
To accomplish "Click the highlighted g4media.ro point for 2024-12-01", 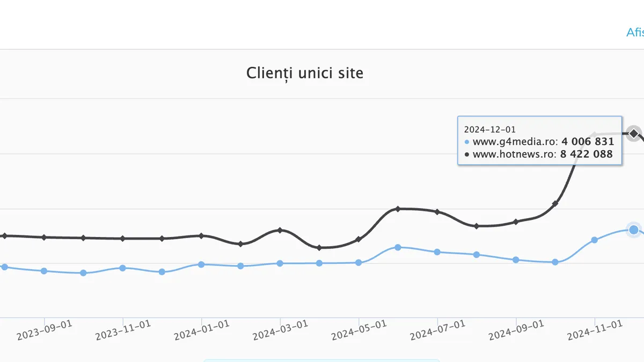I will 634,230.
